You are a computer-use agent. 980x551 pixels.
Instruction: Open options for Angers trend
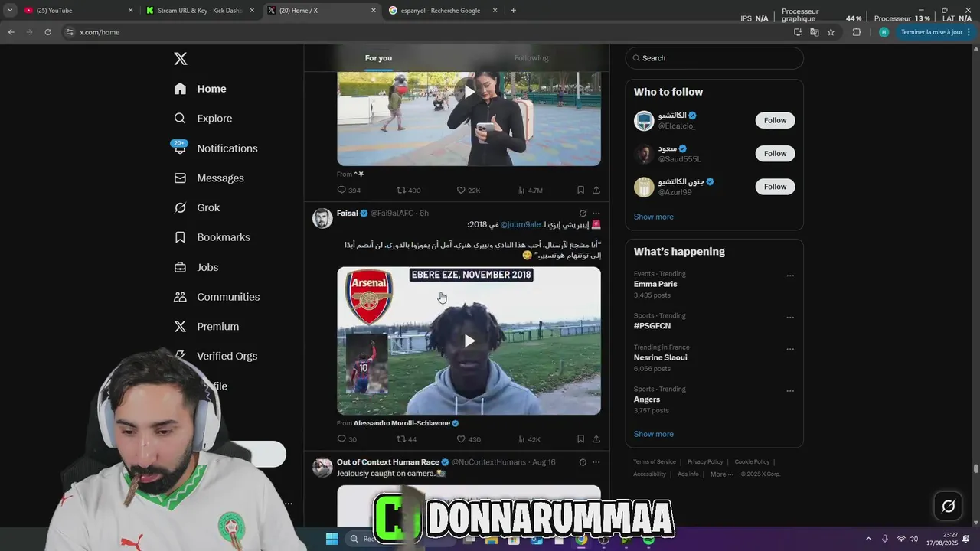pos(790,391)
